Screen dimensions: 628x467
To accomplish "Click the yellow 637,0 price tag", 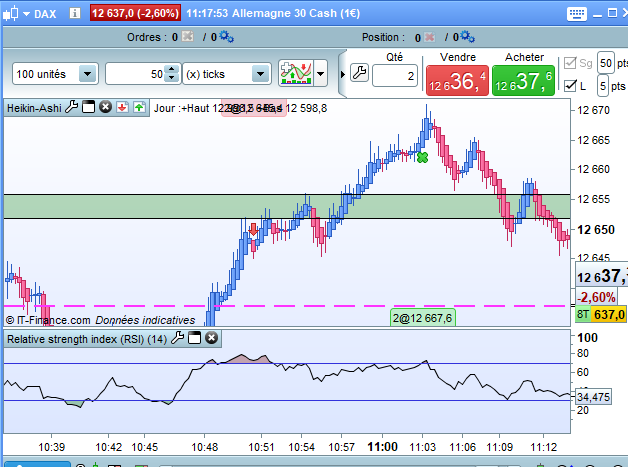I will (609, 314).
